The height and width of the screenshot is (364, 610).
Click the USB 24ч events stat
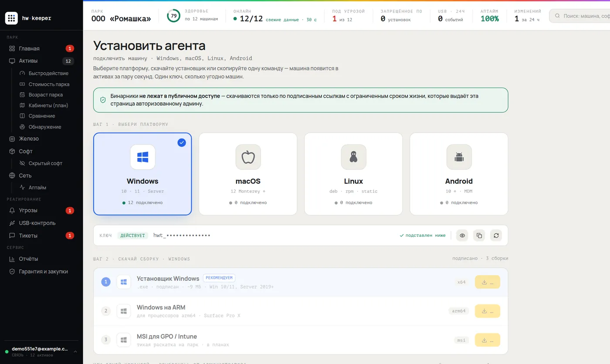[451, 16]
